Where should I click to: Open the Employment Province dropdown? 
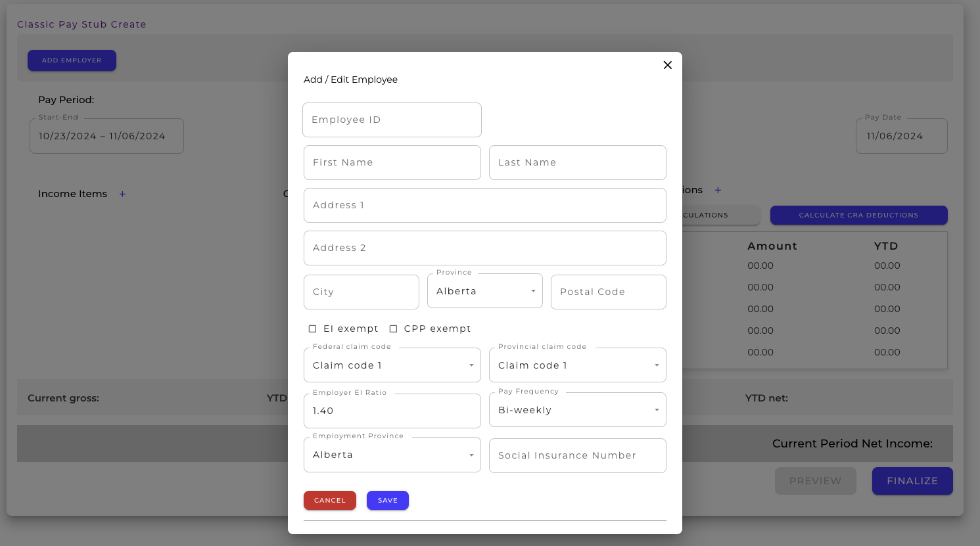point(392,455)
